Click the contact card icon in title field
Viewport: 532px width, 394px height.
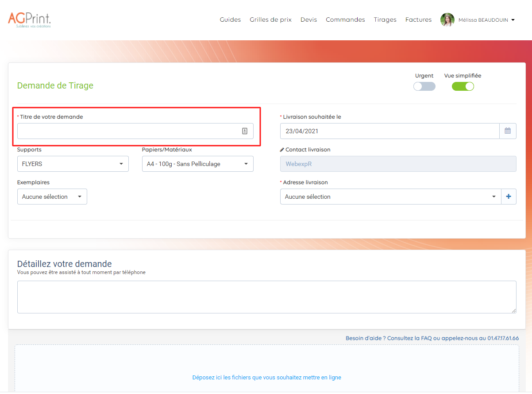coord(245,131)
